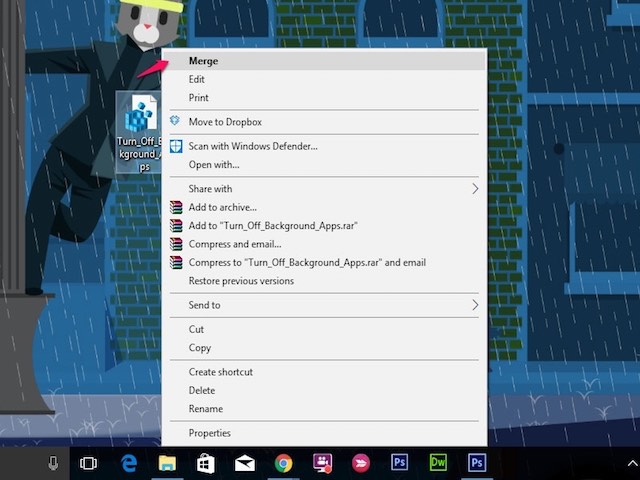Select Add to archive...
Viewport: 640px width, 480px height.
[324, 207]
